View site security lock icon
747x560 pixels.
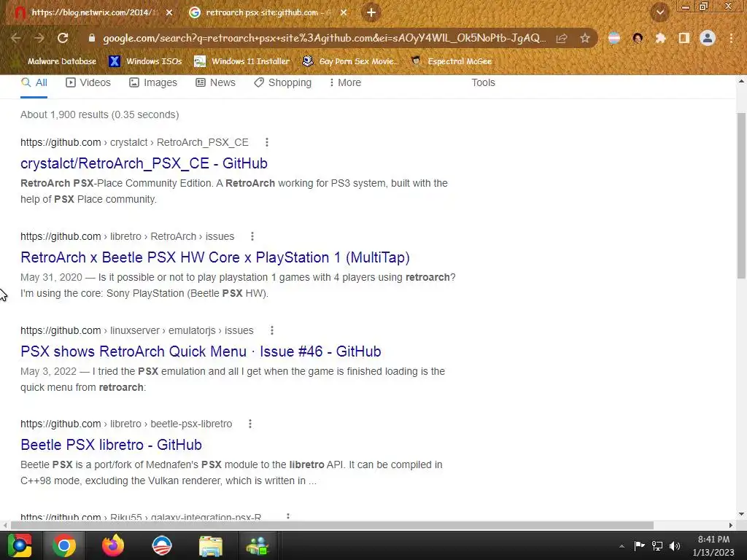[x=92, y=38]
